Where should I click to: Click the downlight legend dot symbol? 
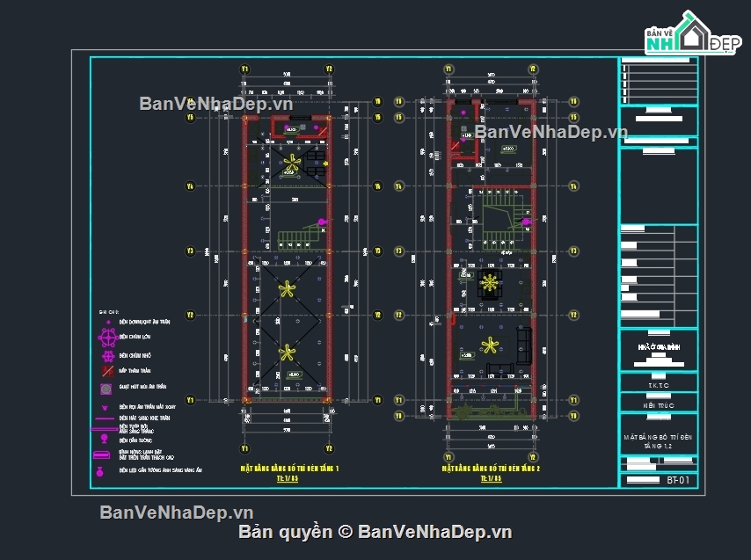(x=107, y=323)
